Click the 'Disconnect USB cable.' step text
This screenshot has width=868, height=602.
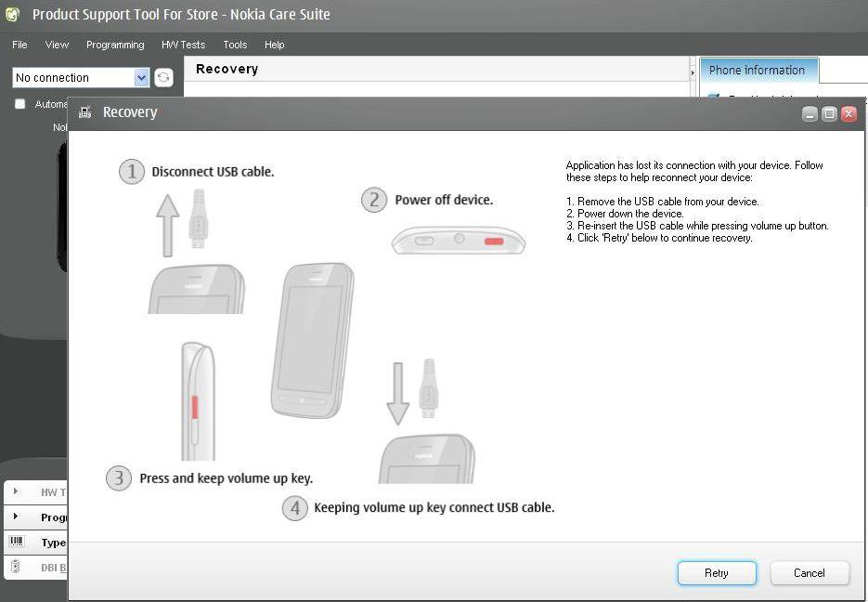(213, 172)
